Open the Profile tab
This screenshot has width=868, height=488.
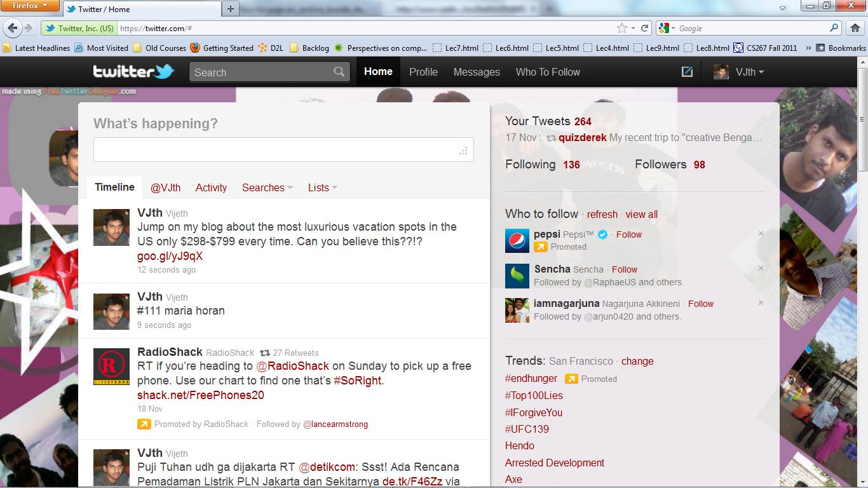click(x=423, y=72)
